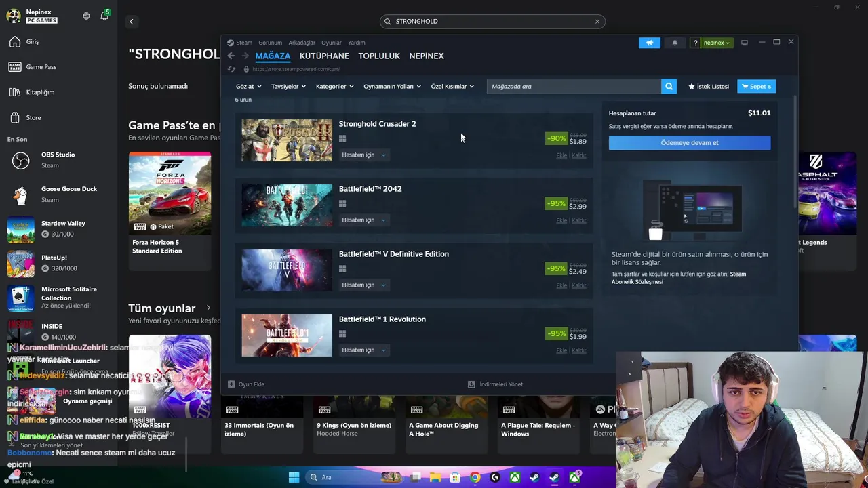Open Goose Goose Duck from recent list
The height and width of the screenshot is (488, 868).
tap(58, 194)
